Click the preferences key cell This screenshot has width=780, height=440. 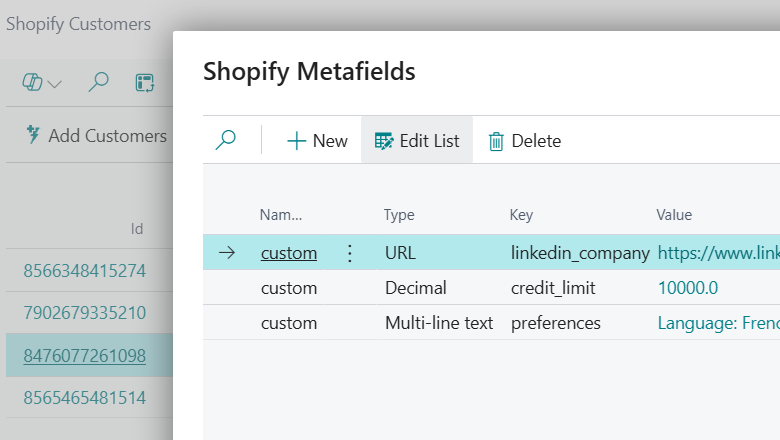pyautogui.click(x=556, y=323)
